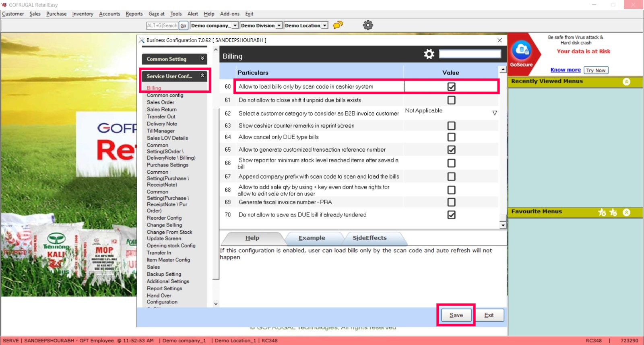The width and height of the screenshot is (644, 345).
Task: Expand B2B customer category dropdown
Action: tap(494, 113)
